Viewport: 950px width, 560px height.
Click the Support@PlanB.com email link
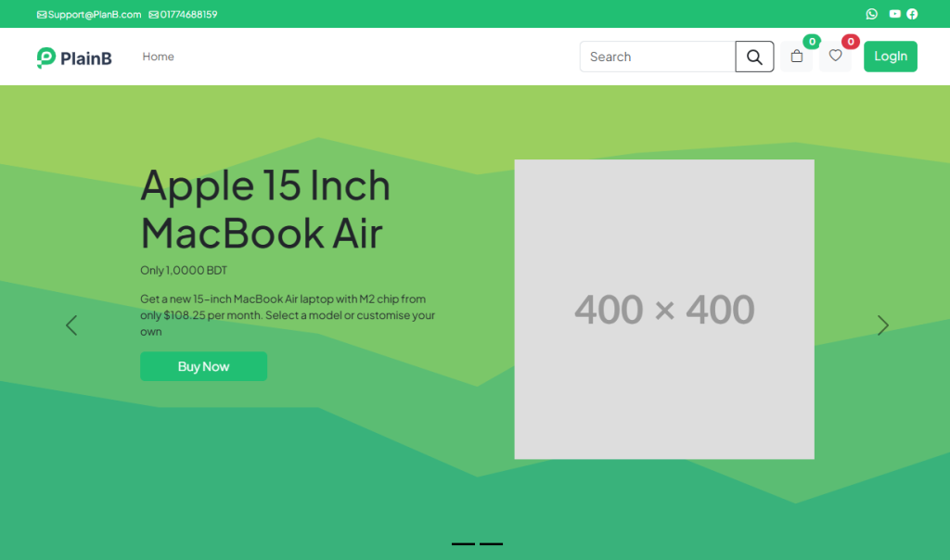pyautogui.click(x=95, y=15)
